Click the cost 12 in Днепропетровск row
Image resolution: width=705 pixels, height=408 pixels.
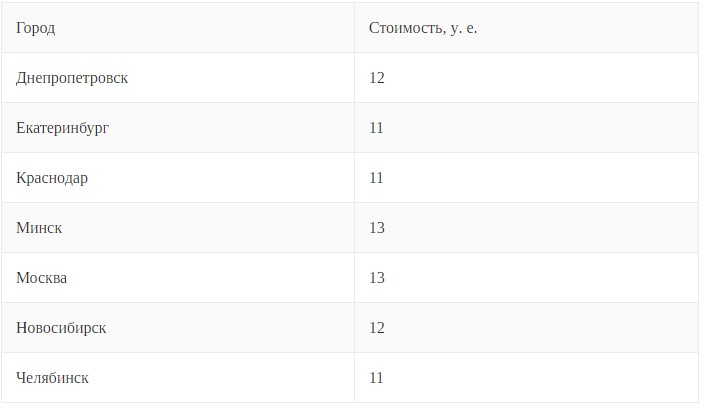coord(377,78)
